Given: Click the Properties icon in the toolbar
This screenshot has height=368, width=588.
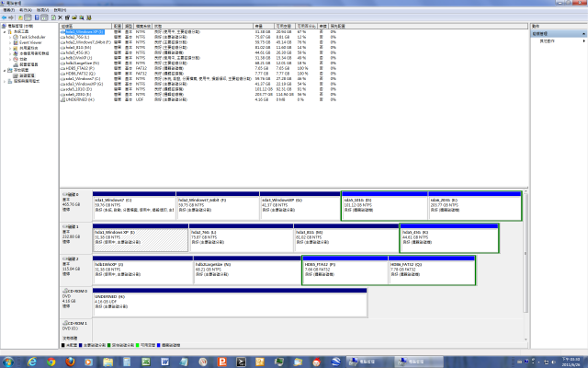Looking at the screenshot, I should coord(67,17).
